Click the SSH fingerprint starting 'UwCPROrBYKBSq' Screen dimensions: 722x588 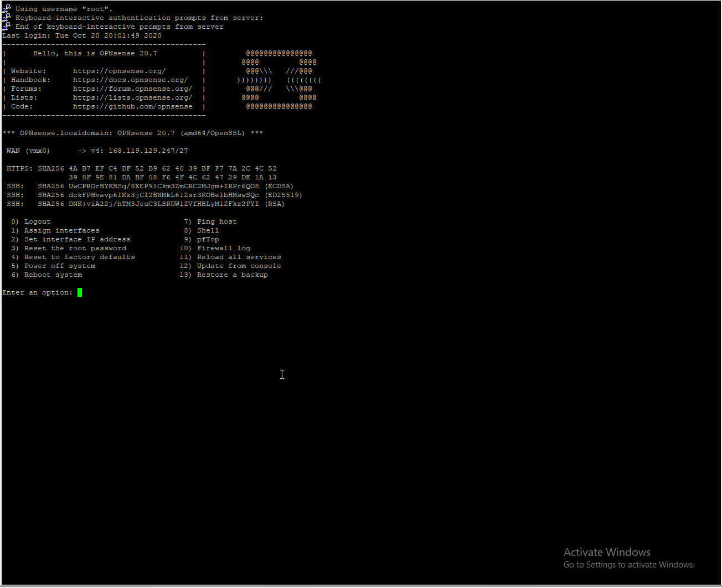click(164, 186)
